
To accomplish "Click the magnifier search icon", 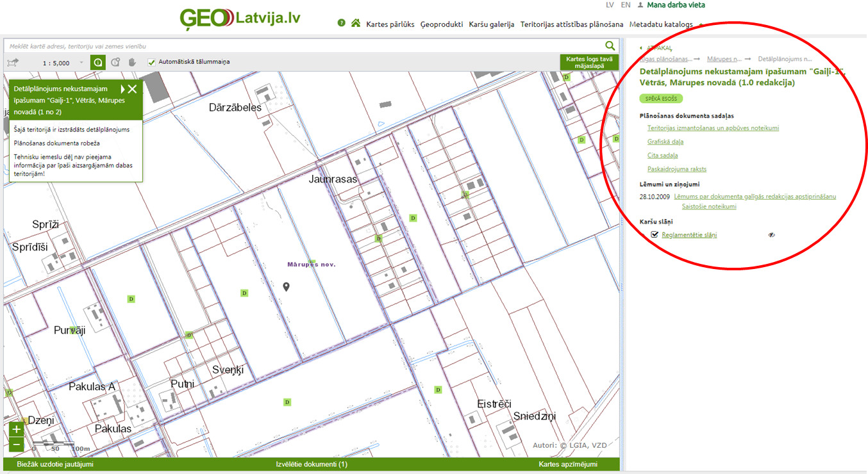I will tap(611, 45).
